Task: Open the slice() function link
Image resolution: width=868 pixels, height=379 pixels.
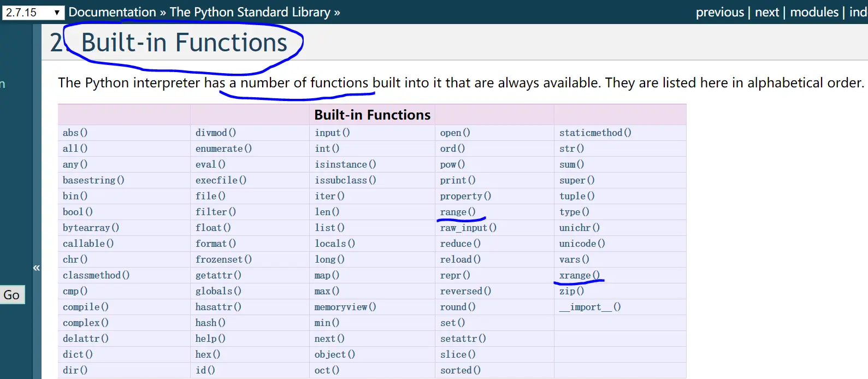Action: 458,354
